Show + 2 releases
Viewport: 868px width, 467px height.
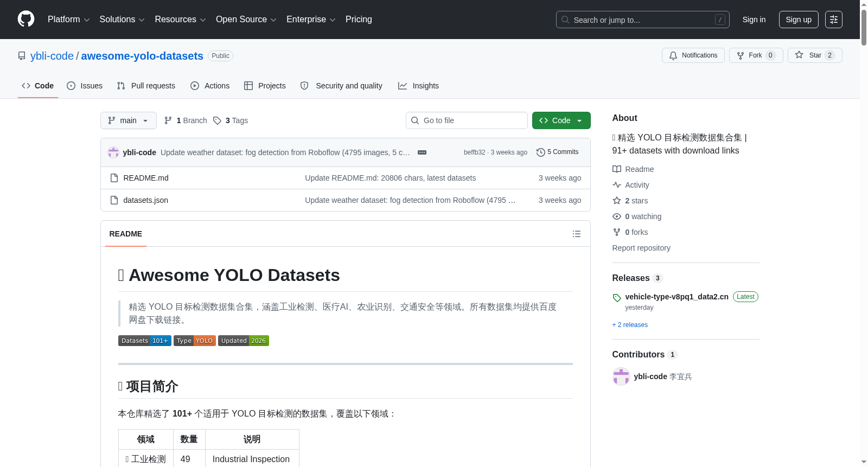coord(630,325)
